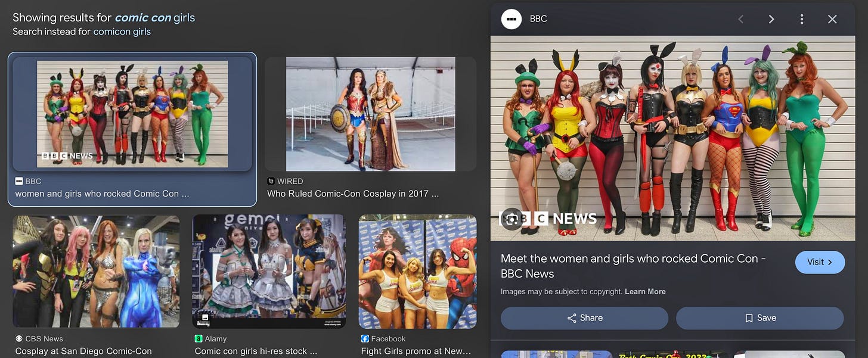Click the CBS News favicon icon
868x358 pixels.
(x=19, y=339)
